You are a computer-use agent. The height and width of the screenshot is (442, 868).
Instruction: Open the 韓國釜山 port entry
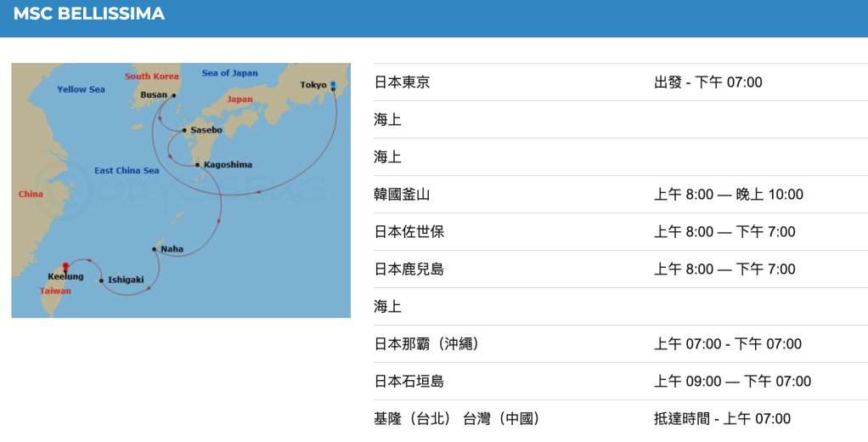[402, 195]
